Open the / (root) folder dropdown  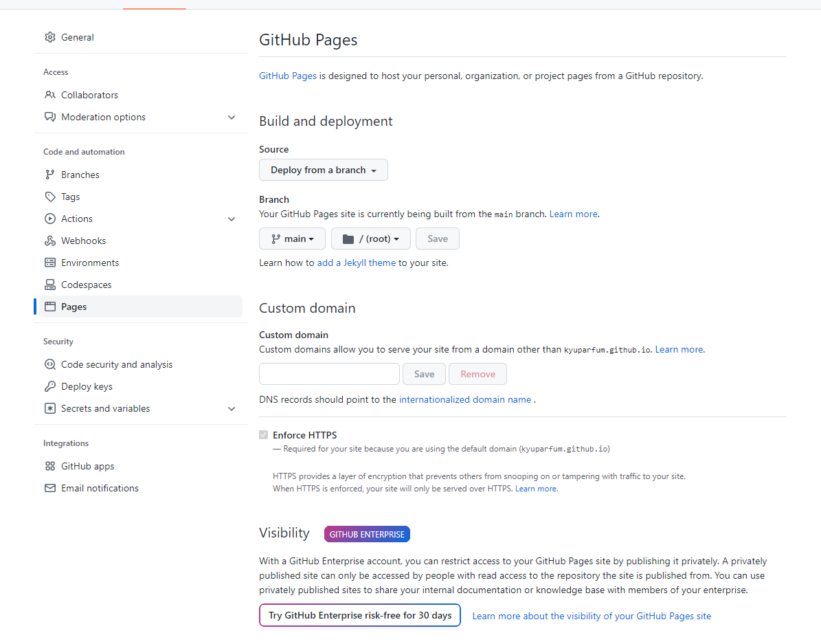[371, 238]
